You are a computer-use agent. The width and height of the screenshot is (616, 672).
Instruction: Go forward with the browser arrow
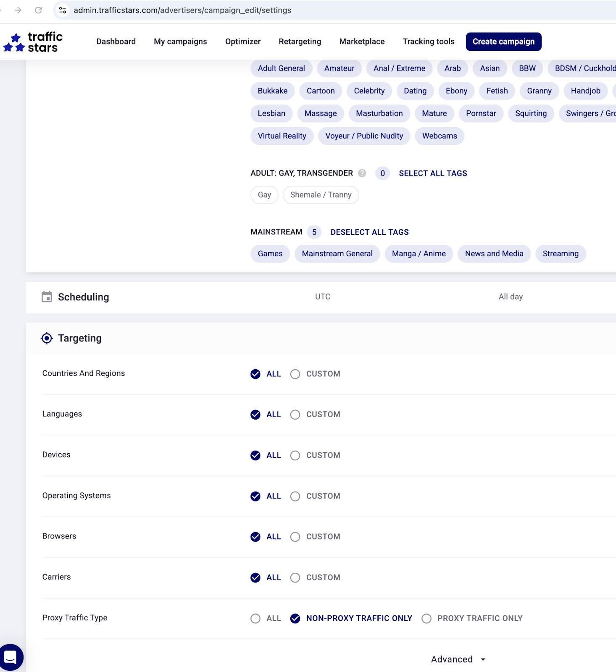pos(18,10)
